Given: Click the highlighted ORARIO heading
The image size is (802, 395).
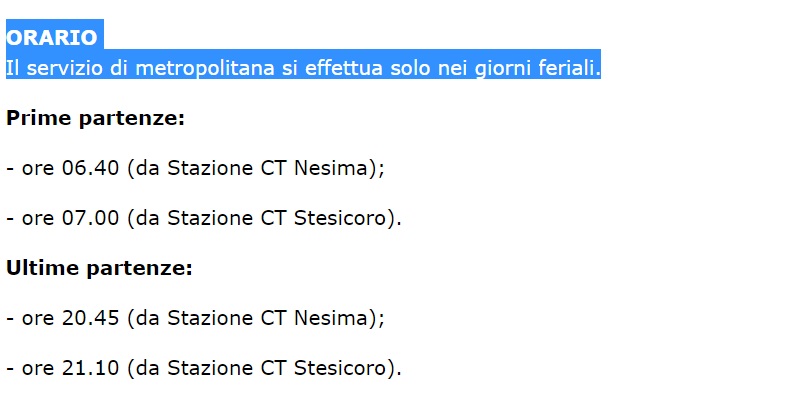Looking at the screenshot, I should 52,37.
